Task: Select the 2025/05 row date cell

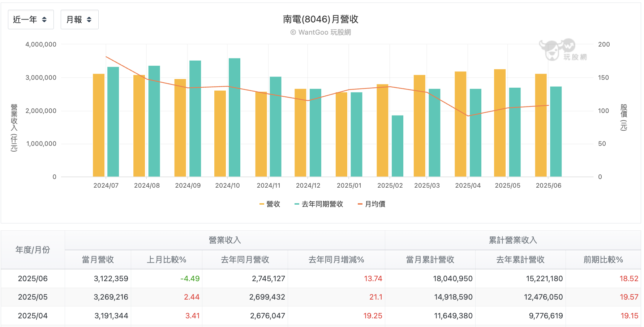Action: coord(33,297)
